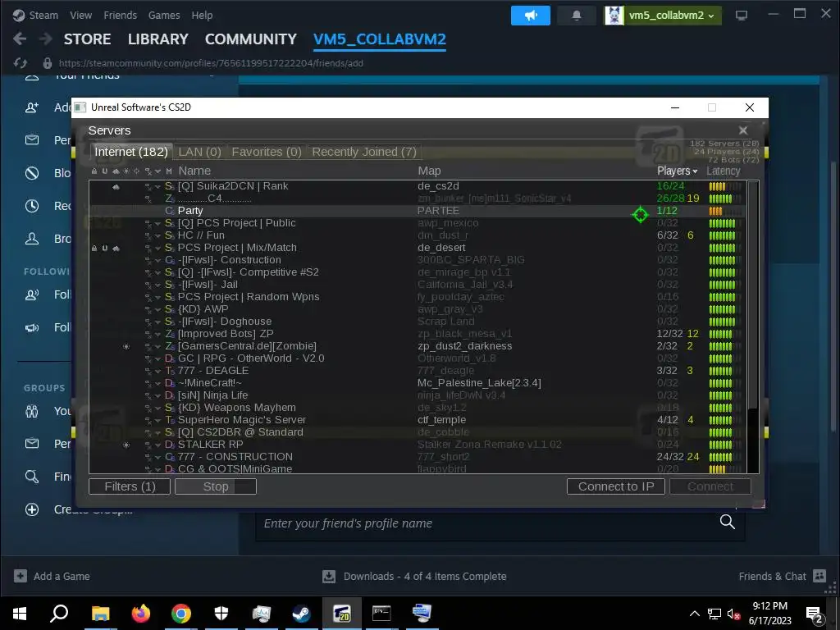Show hidden system tray icons
Screen dimensions: 840x630
(694, 614)
